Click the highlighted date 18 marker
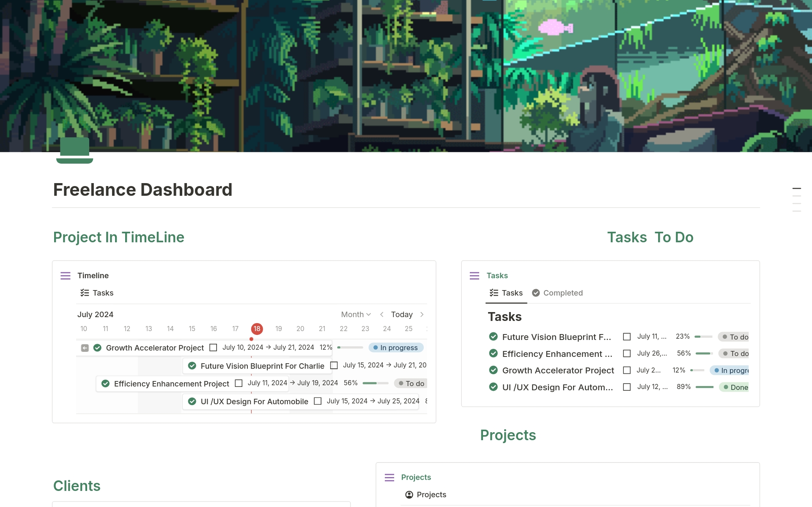Image resolution: width=812 pixels, height=507 pixels. click(257, 329)
